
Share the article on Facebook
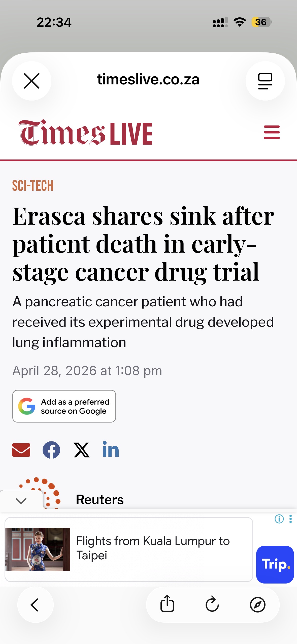click(x=51, y=450)
